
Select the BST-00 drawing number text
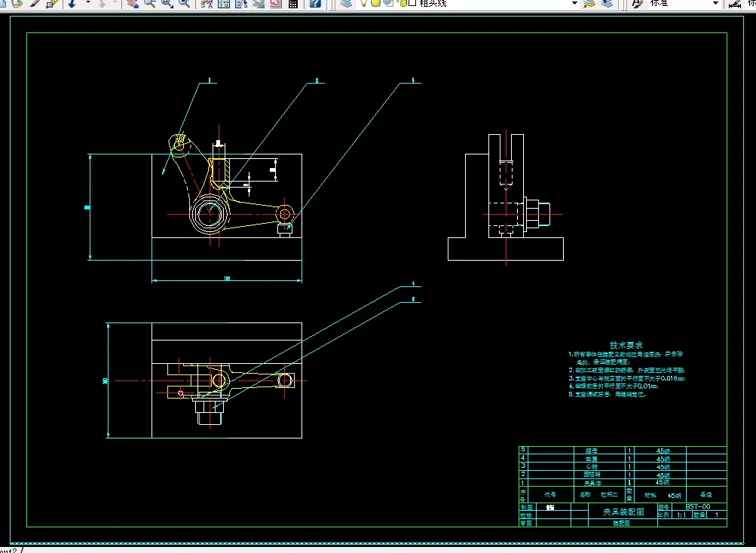(698, 507)
